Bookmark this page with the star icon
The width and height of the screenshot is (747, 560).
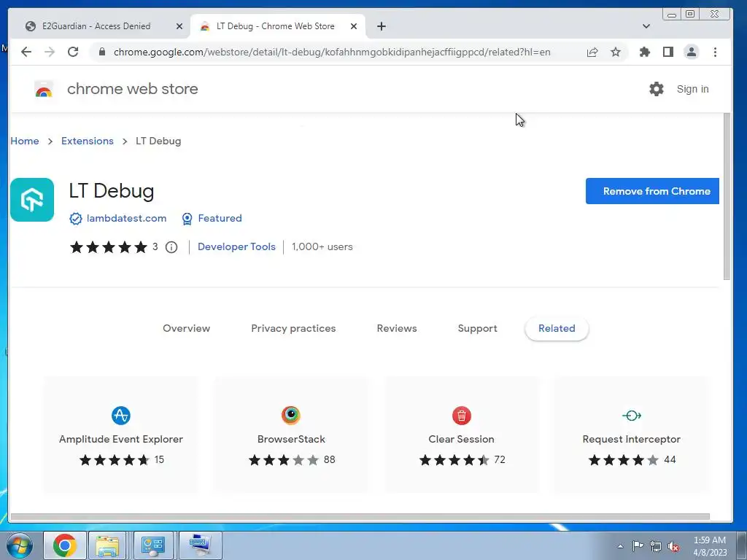tap(616, 52)
